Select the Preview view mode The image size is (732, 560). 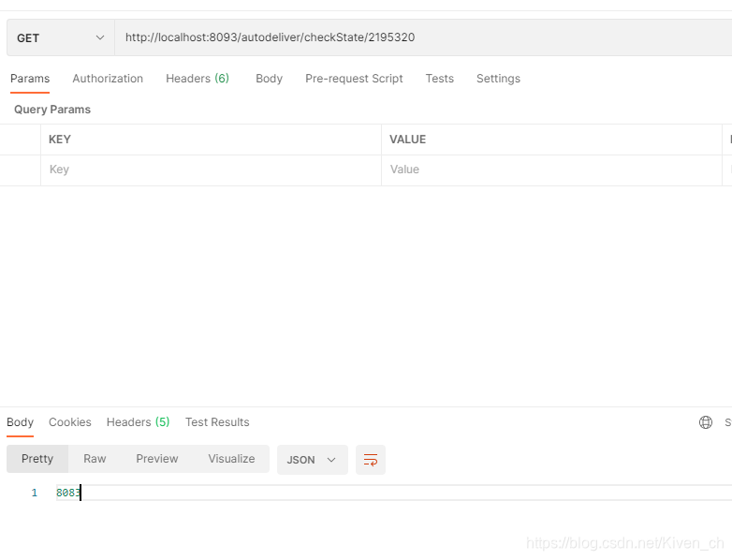coord(157,459)
